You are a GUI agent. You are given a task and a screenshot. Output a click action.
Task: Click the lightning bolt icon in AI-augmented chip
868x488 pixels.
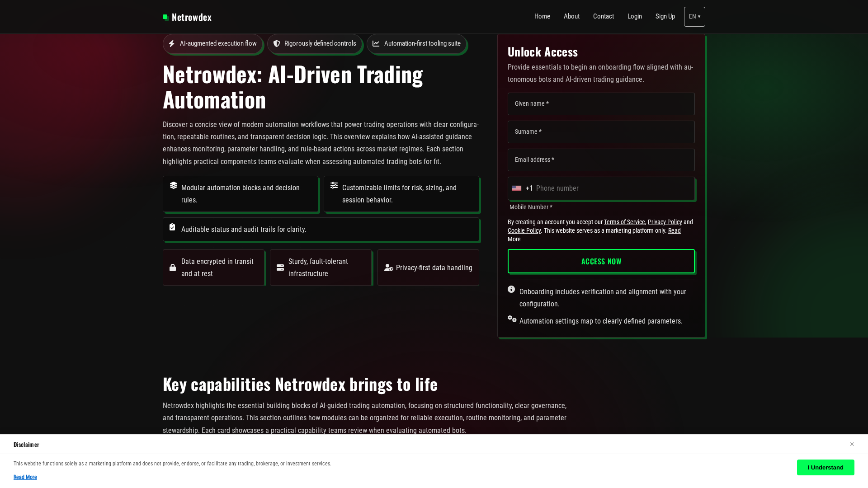(x=172, y=44)
